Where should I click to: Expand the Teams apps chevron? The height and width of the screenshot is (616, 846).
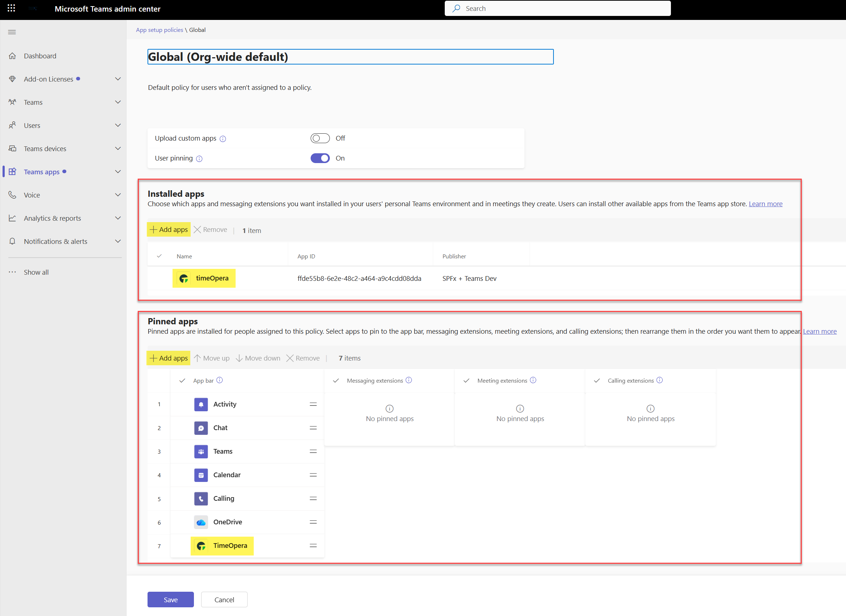pyautogui.click(x=118, y=171)
